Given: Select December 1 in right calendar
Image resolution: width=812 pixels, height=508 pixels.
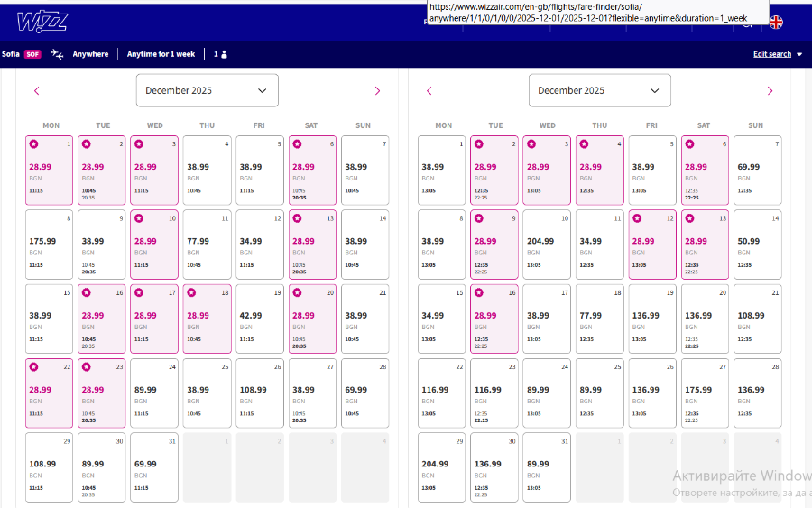Looking at the screenshot, I should 442,171.
